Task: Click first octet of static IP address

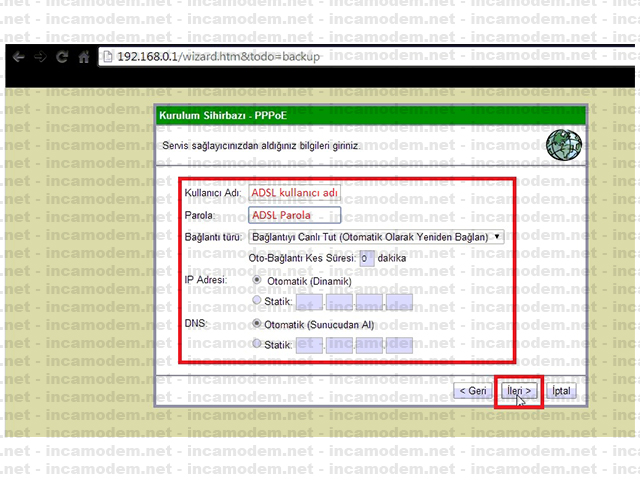Action: [309, 302]
